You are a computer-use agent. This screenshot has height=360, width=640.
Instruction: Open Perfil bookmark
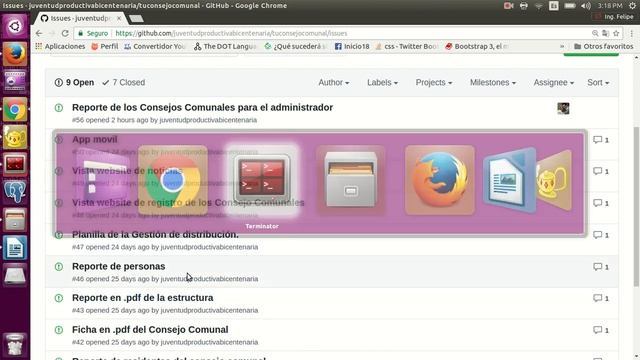(x=105, y=47)
